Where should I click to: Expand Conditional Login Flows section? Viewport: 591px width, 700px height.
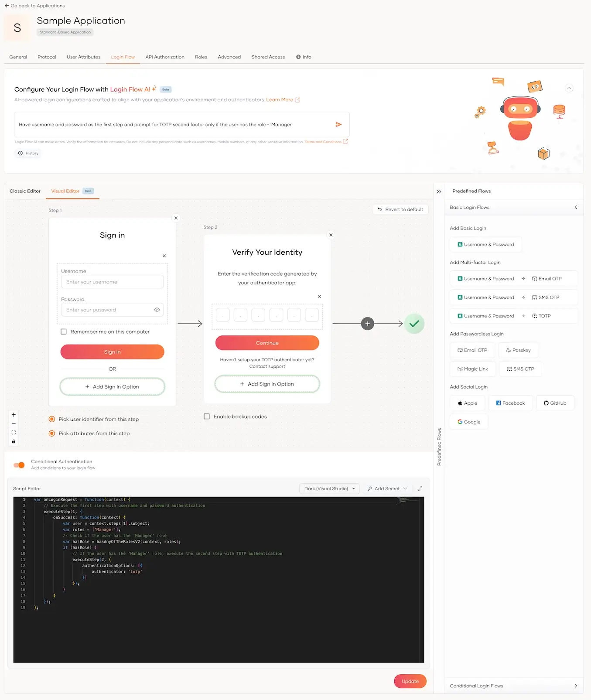[x=514, y=686]
